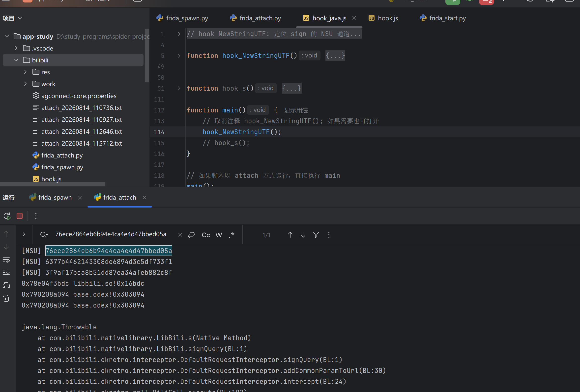Screen dimensions: 580x392
Task: Open frida_start.py editor tab
Action: pyautogui.click(x=443, y=18)
